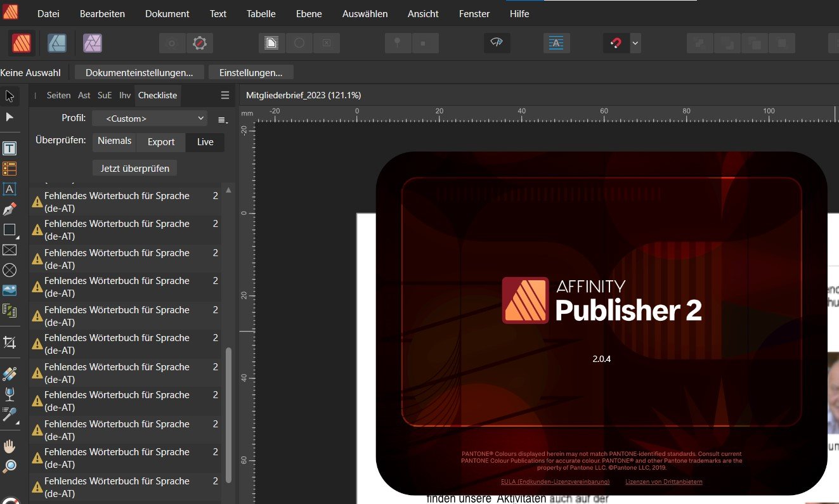Viewport: 839px width, 504px height.
Task: Click the Jetzt überprüfen button
Action: (135, 169)
